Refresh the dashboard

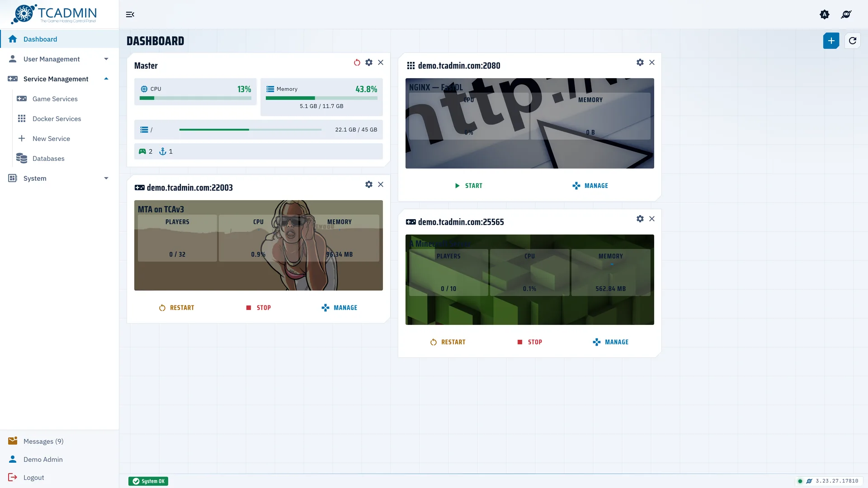(853, 41)
